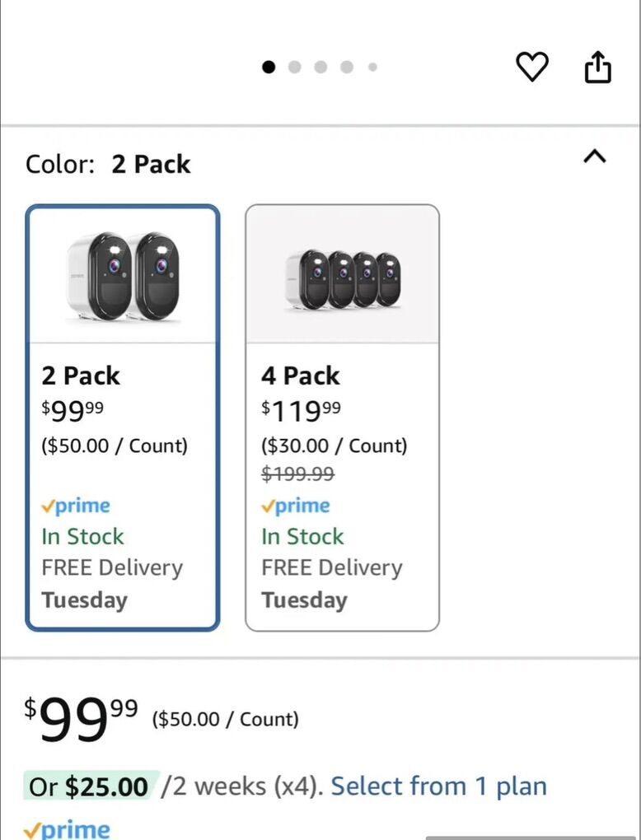The height and width of the screenshot is (840, 641).
Task: Click the 2 Pack camera thumbnail image
Action: 122,276
